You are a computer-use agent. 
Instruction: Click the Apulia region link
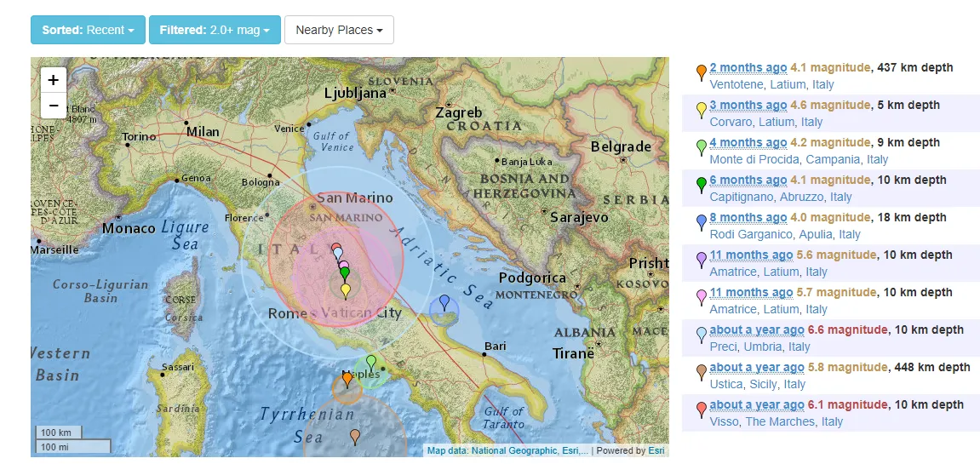[817, 234]
